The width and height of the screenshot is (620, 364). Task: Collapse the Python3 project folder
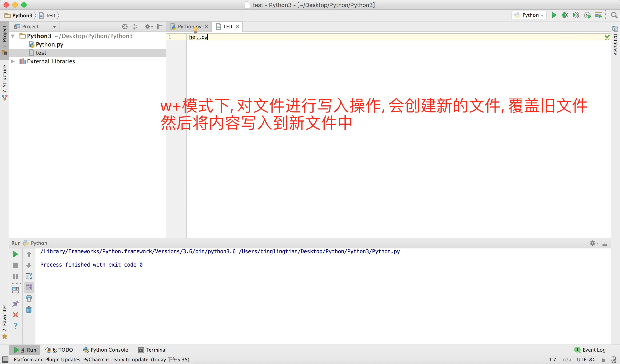[13, 36]
